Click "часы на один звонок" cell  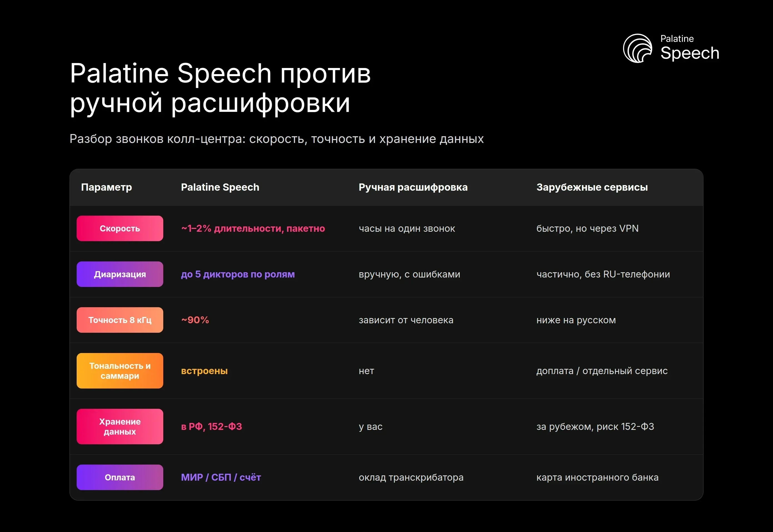407,228
